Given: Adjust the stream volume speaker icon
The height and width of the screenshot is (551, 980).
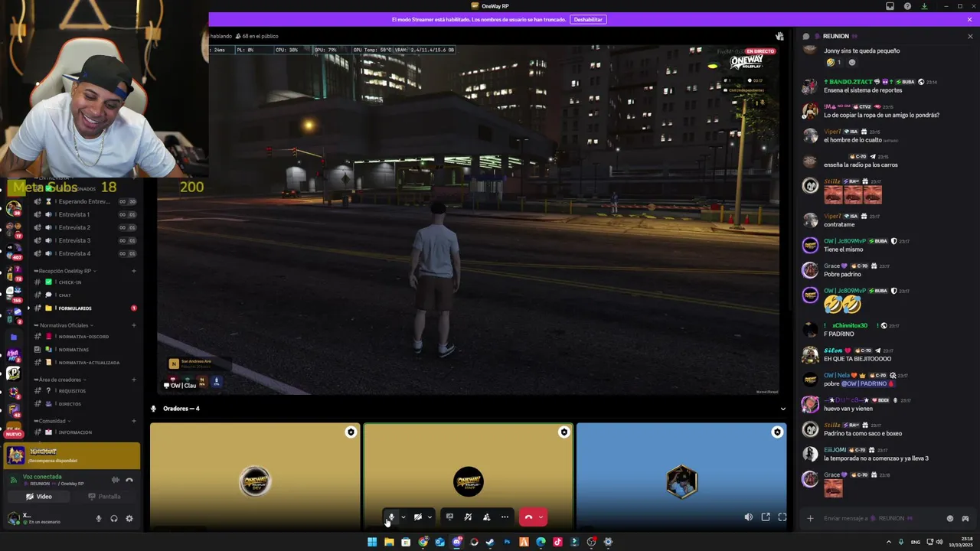Looking at the screenshot, I should [x=748, y=517].
